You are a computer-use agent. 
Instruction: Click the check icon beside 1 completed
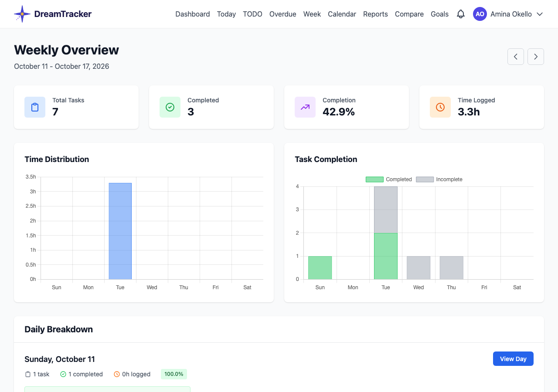pos(63,374)
